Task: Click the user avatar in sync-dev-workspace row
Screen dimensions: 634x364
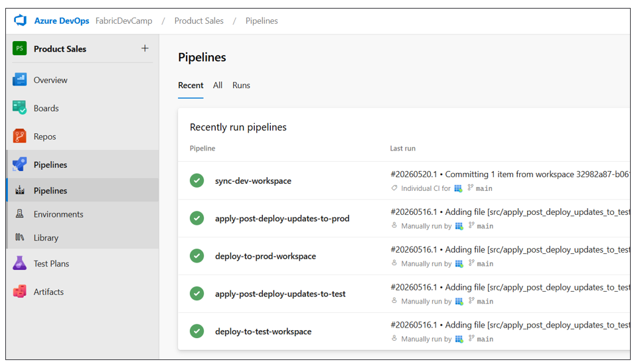Action: (458, 188)
